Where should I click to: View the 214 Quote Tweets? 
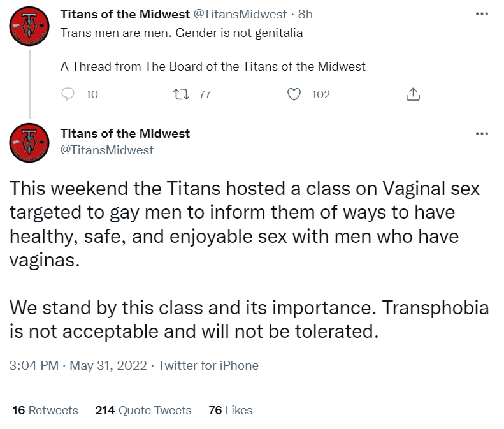tap(143, 411)
